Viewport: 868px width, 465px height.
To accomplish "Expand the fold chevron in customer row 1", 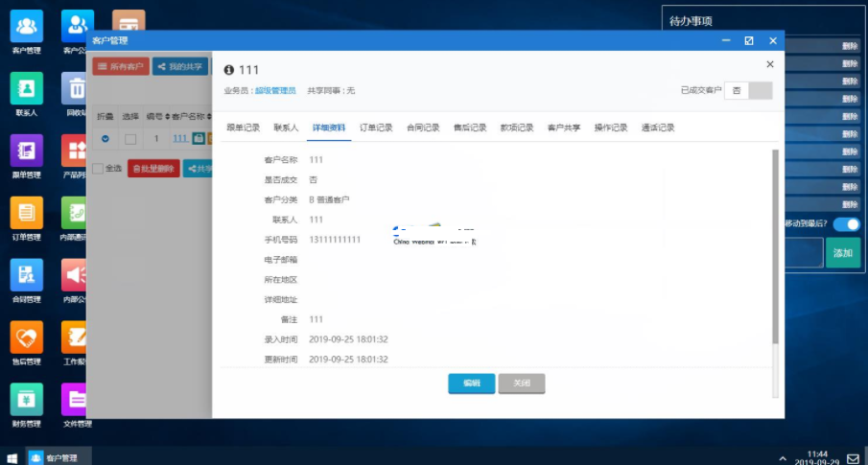I will pos(106,139).
